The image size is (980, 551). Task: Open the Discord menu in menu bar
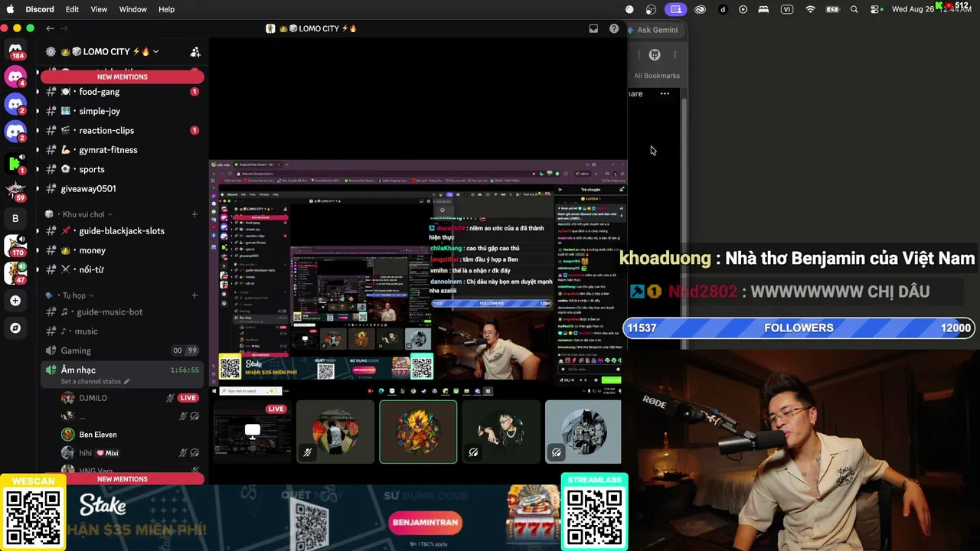point(40,9)
